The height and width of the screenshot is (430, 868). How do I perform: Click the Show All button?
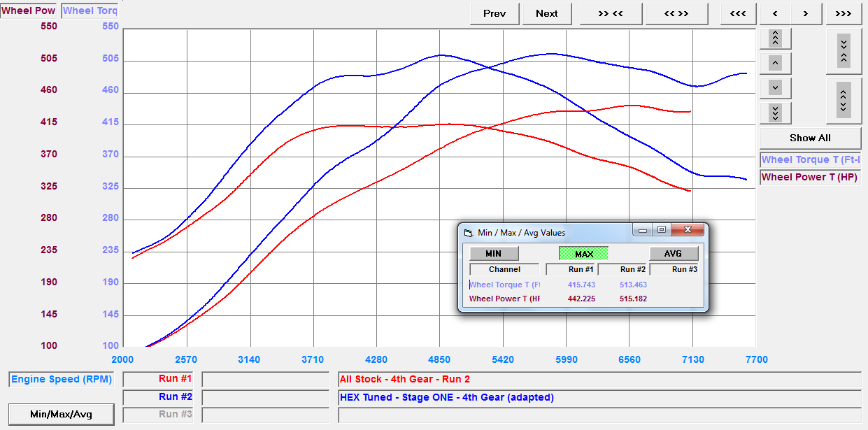809,138
